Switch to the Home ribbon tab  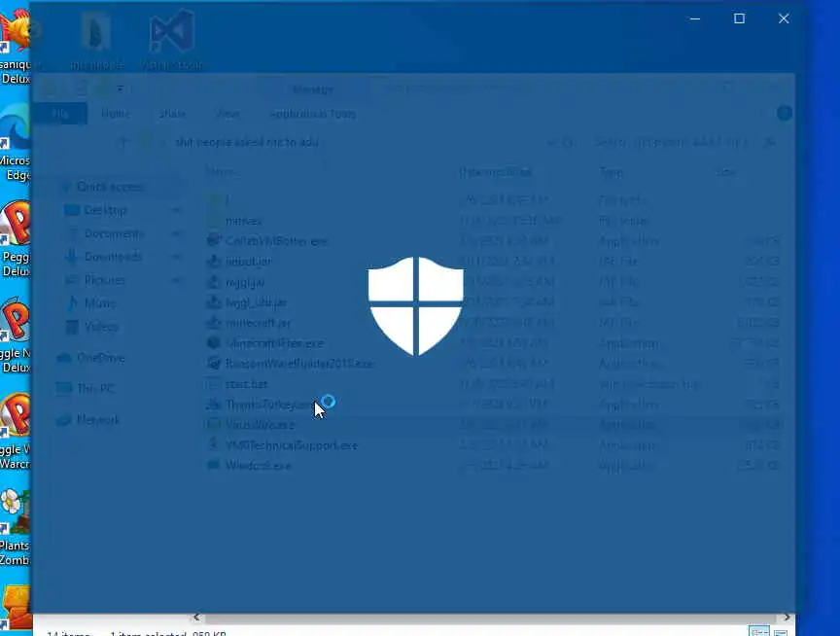click(x=116, y=114)
